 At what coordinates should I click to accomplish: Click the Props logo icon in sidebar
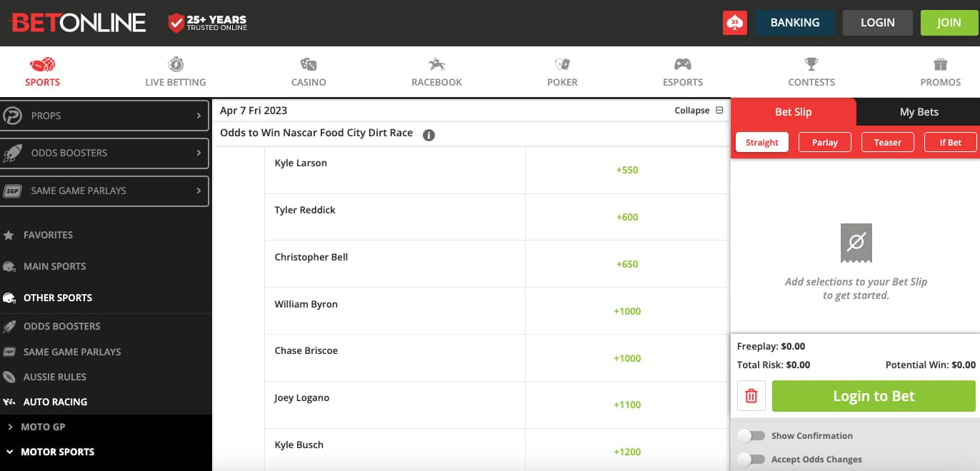(x=12, y=116)
